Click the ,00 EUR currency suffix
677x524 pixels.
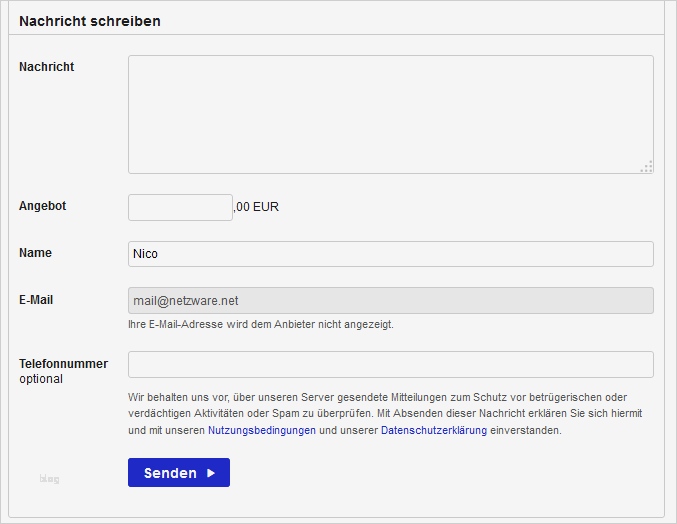click(256, 208)
